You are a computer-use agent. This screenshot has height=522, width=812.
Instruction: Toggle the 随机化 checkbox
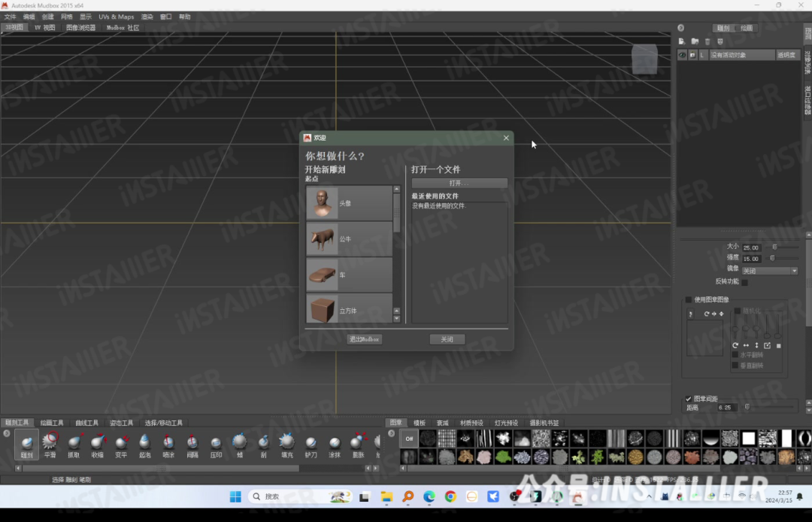738,311
